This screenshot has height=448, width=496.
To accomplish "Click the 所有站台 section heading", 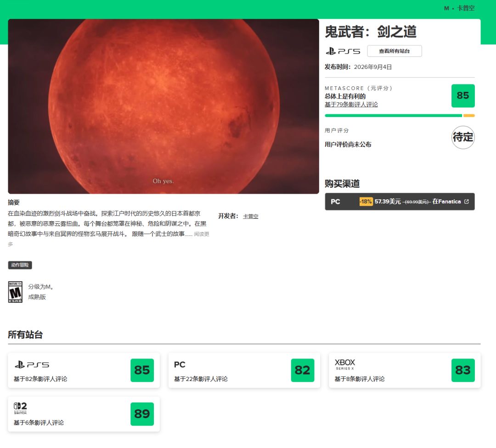I will (x=25, y=335).
